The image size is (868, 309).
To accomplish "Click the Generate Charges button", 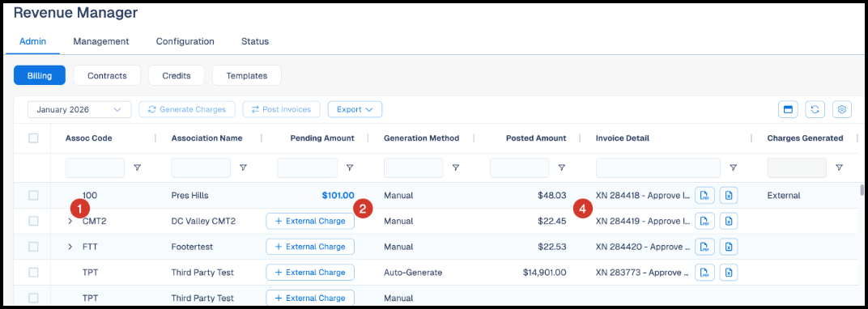I will click(187, 109).
